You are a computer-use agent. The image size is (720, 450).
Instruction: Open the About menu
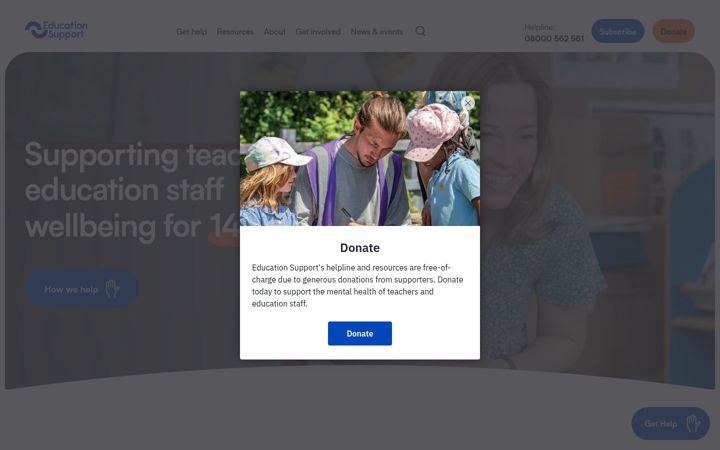(x=275, y=32)
